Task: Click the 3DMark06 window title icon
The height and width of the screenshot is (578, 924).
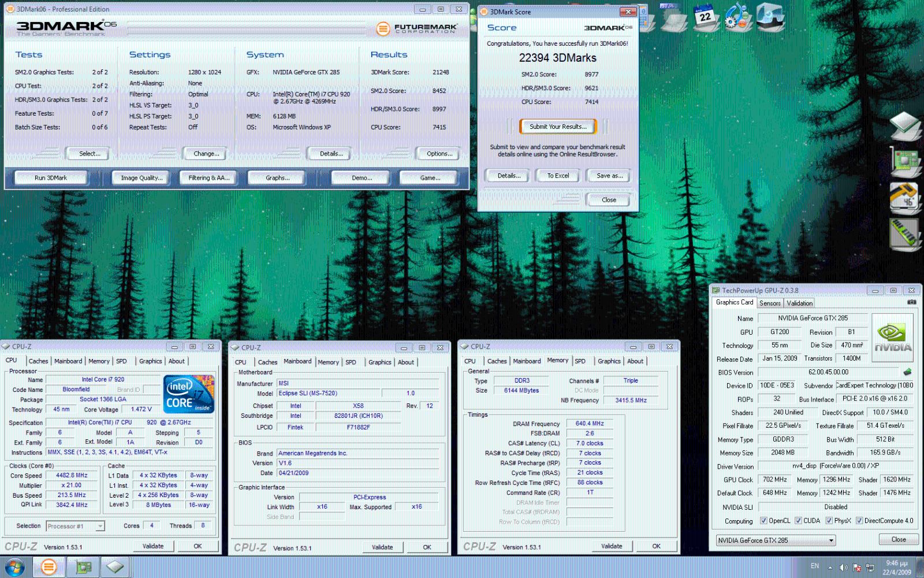Action: (10, 9)
